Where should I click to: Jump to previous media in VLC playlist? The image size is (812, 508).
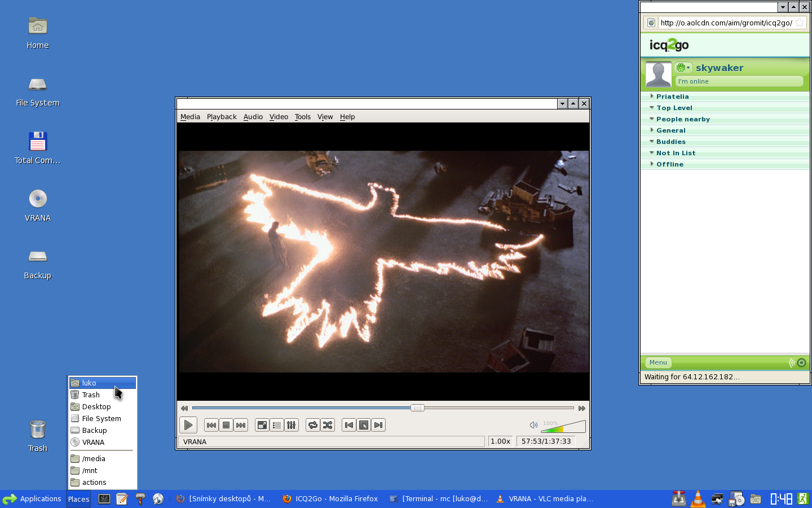(211, 425)
